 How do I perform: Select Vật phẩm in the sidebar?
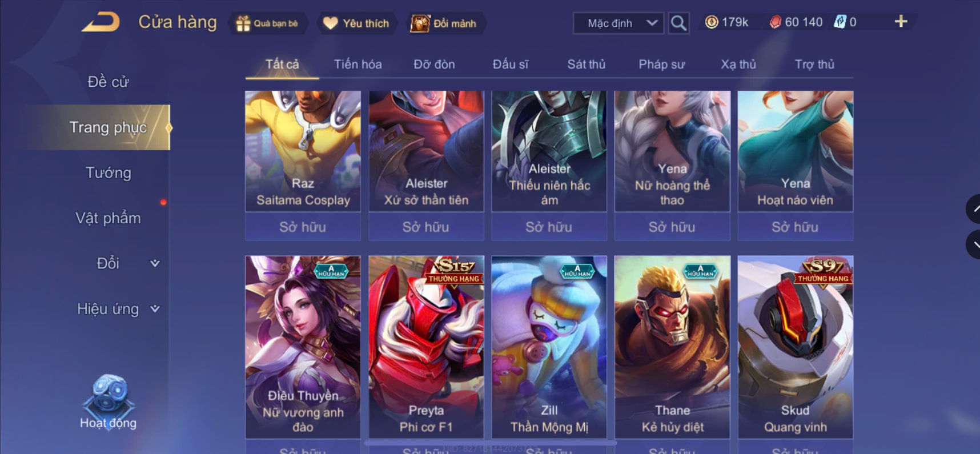108,218
